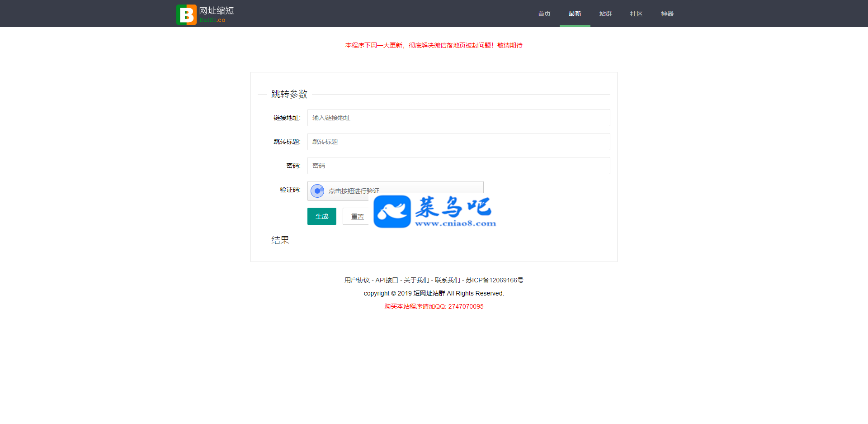The image size is (868, 424).
Task: Click the 重置 reset button
Action: click(x=356, y=216)
